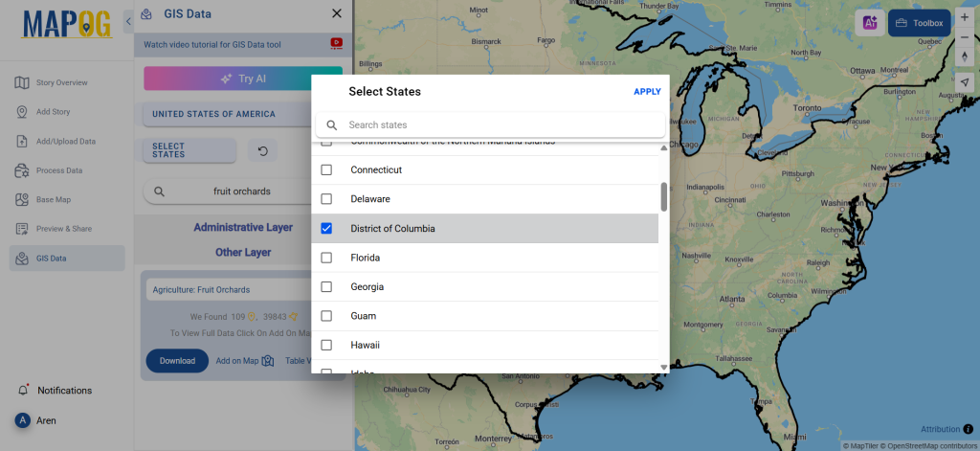
Task: Uncheck the District of Columbia checkbox
Action: pos(326,229)
